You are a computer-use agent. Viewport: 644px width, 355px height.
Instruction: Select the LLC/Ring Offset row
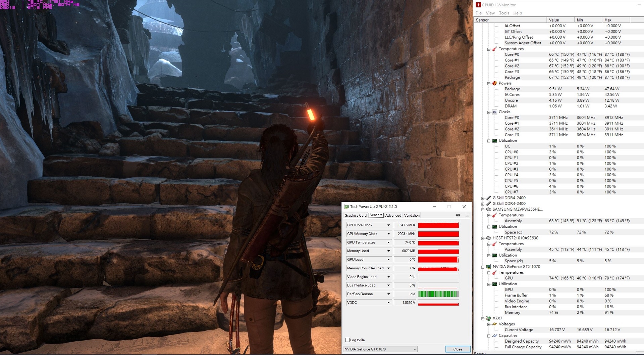[x=559, y=37]
